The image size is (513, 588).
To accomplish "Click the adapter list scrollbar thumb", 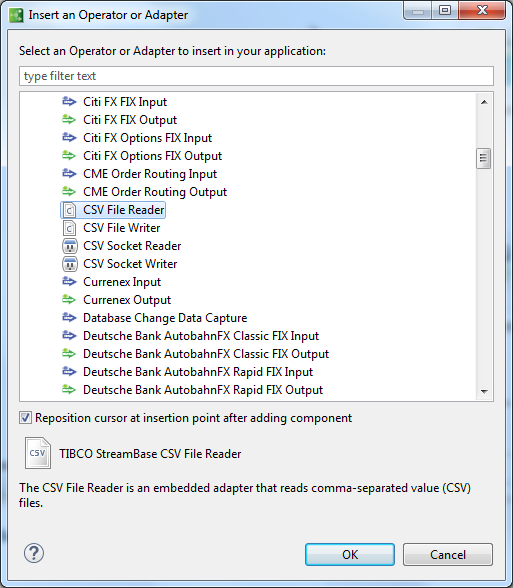I will pos(483,158).
